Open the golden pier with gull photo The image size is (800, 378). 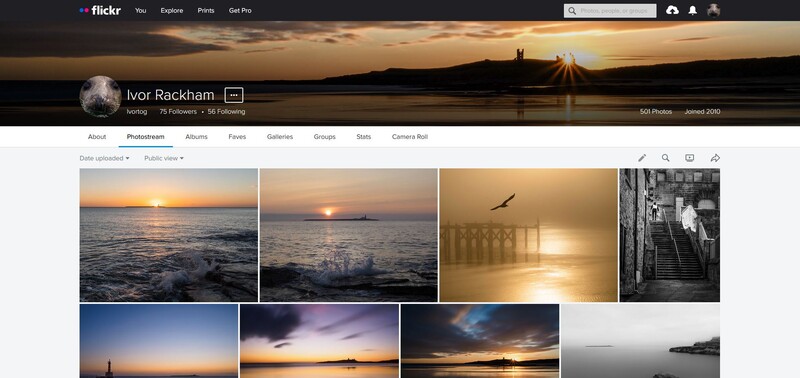[x=529, y=235]
